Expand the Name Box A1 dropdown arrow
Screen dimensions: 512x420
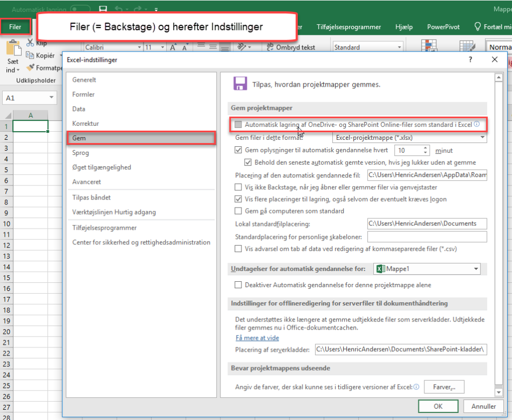coord(51,97)
